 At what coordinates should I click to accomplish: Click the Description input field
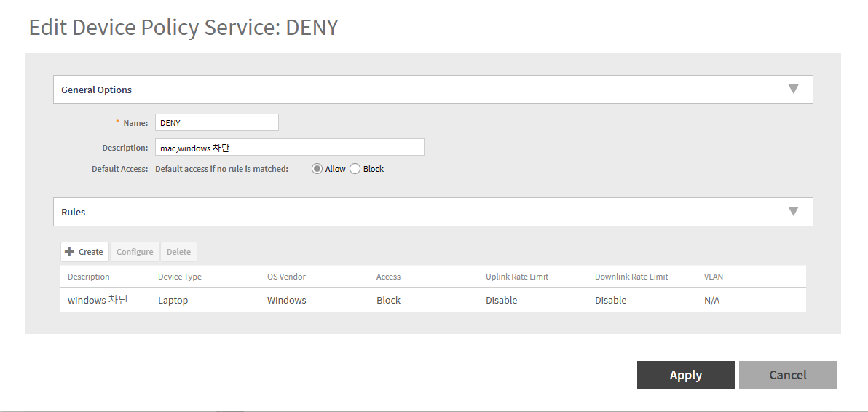click(290, 147)
